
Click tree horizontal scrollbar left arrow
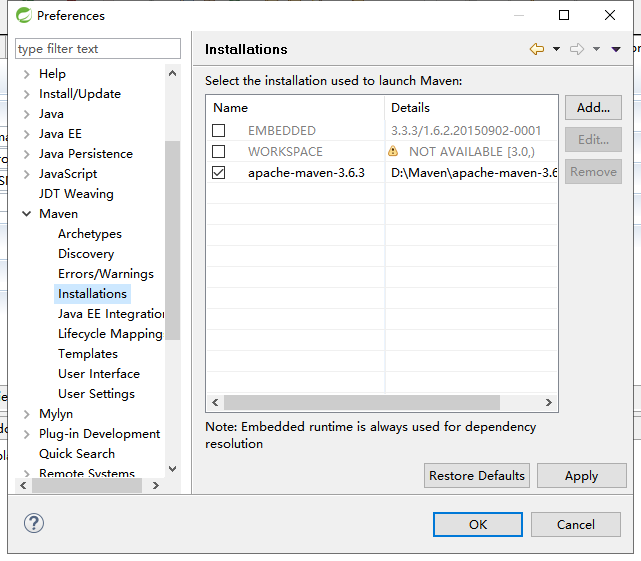(x=23, y=485)
